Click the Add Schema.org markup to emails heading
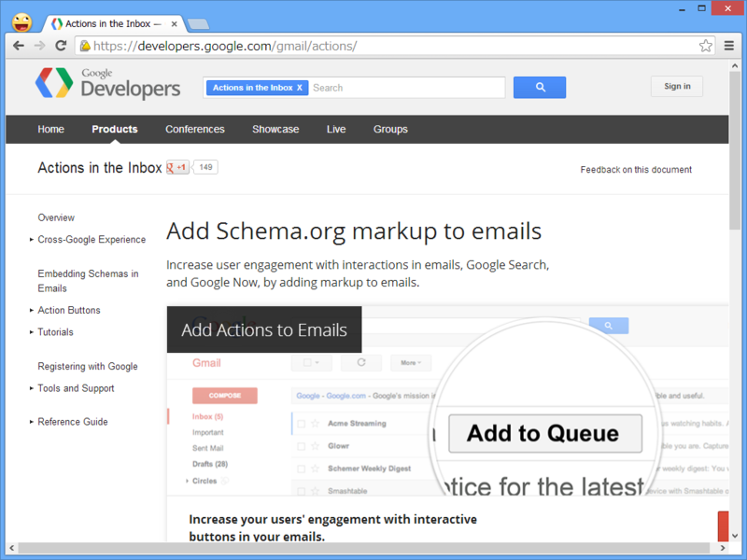The width and height of the screenshot is (747, 560). coord(354,231)
